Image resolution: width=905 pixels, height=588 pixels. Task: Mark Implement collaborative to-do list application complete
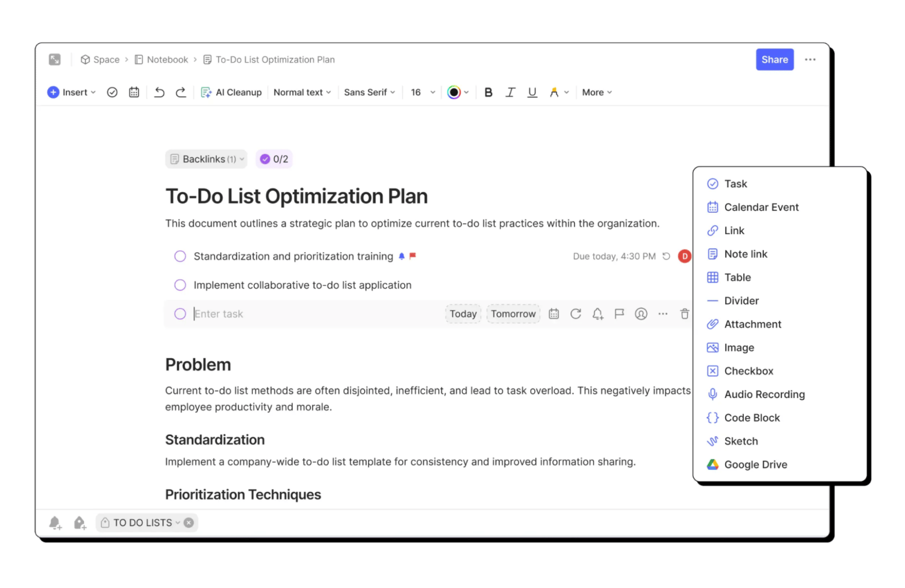coord(180,285)
